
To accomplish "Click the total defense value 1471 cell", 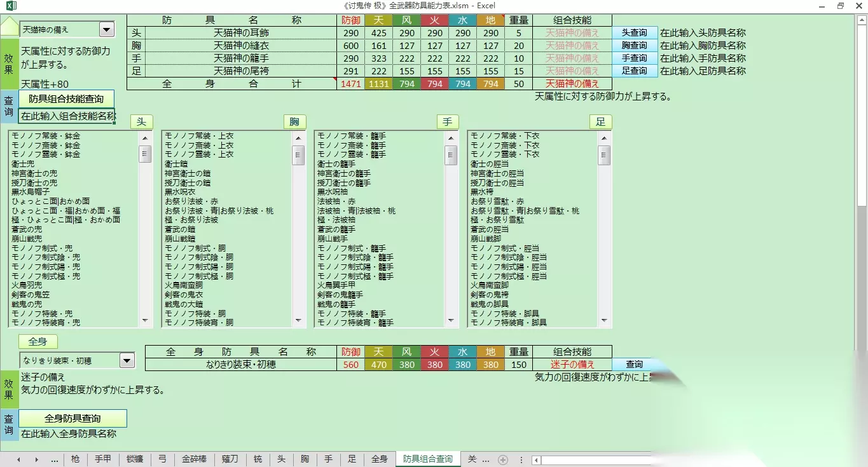I will (350, 83).
